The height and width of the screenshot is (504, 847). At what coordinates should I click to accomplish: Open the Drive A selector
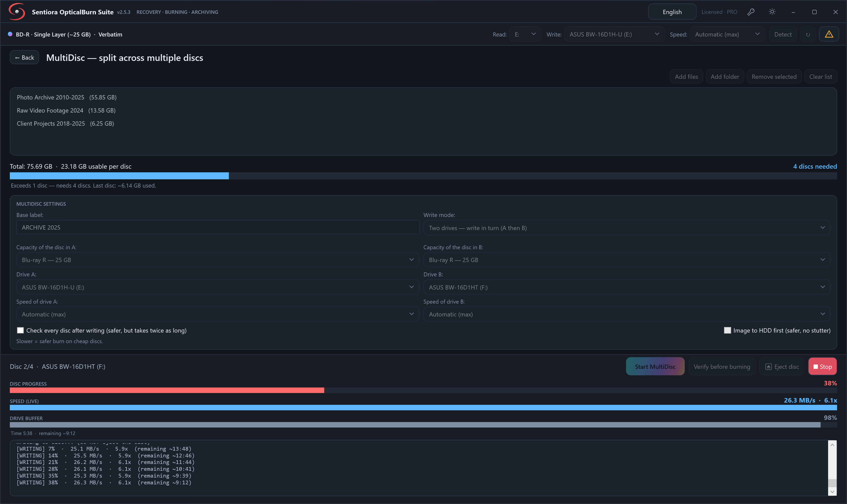click(217, 287)
